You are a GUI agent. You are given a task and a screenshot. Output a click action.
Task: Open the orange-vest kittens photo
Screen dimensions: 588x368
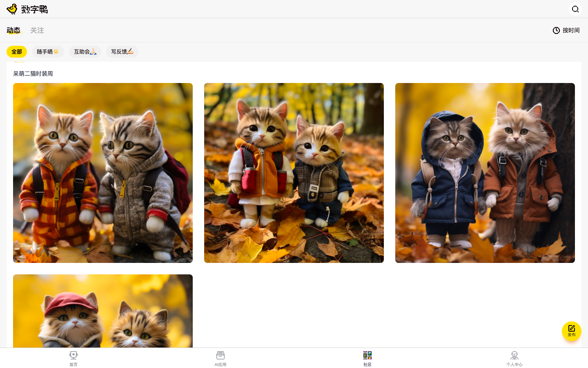(294, 173)
